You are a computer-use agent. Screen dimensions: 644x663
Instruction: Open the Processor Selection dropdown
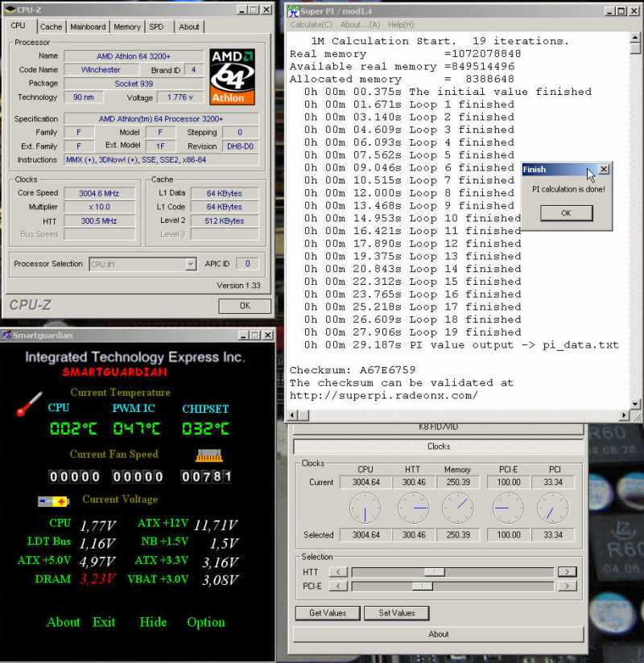tap(190, 264)
